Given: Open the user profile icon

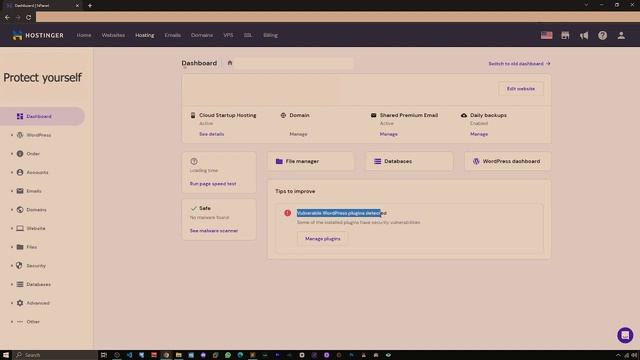Looking at the screenshot, I should 621,36.
